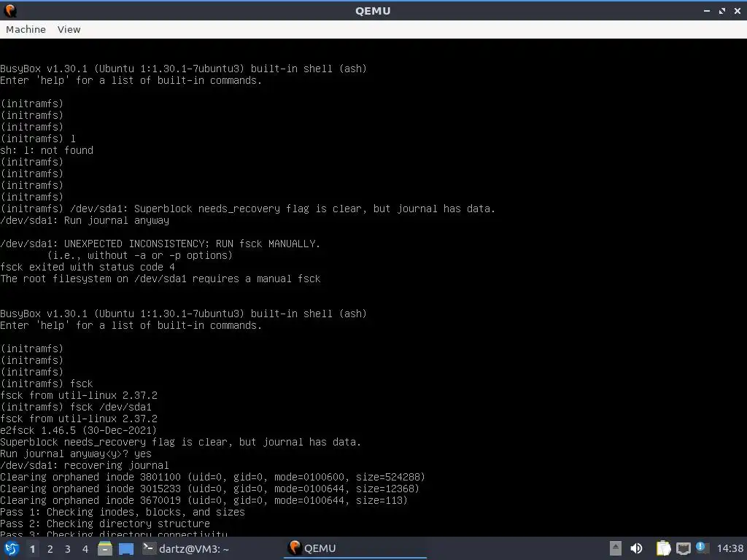Activate the dartz@VM3 terminal taskbar entry
747x560 pixels.
pyautogui.click(x=186, y=549)
